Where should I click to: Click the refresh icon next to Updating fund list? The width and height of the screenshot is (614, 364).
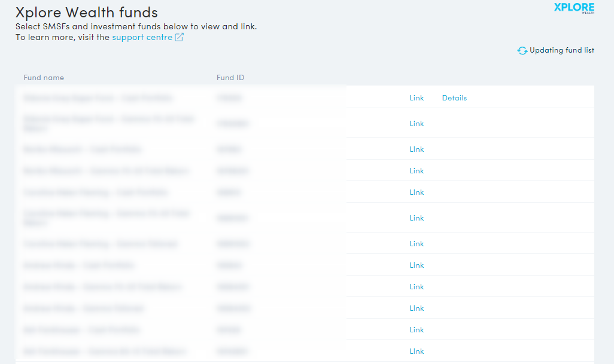click(522, 50)
